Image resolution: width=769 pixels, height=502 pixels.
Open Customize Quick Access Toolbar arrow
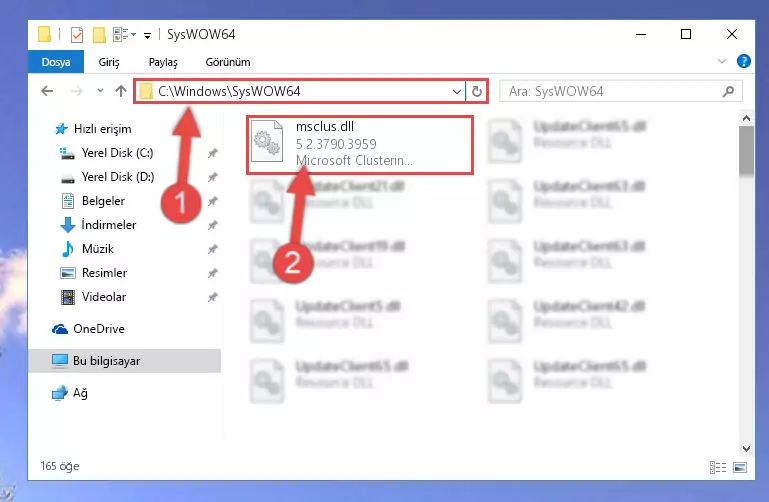pos(147,35)
